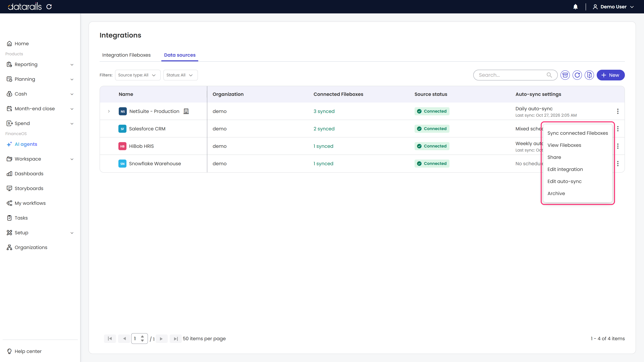Screen dimensions: 644x362
Task: Click the NS badge icon for NetSuite
Action: [x=122, y=111]
